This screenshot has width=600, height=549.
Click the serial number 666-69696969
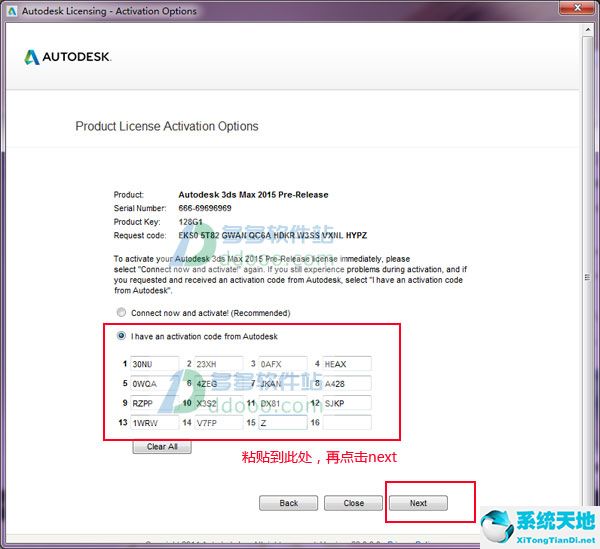pyautogui.click(x=205, y=208)
